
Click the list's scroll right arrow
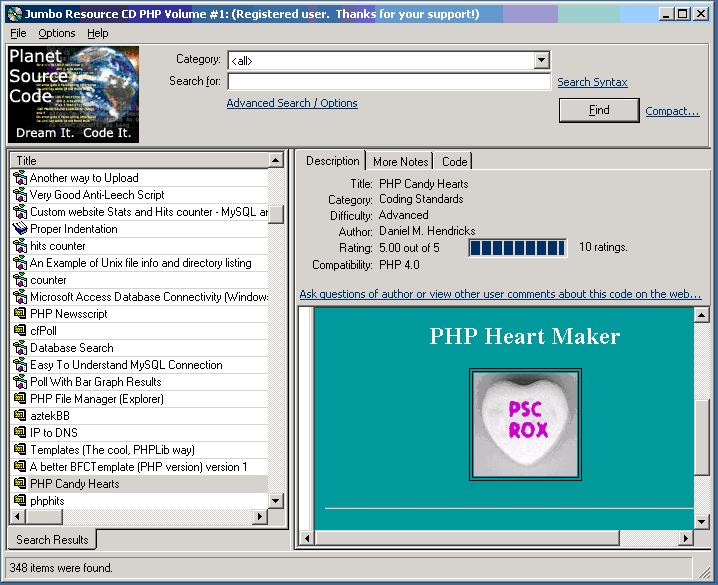click(x=260, y=516)
